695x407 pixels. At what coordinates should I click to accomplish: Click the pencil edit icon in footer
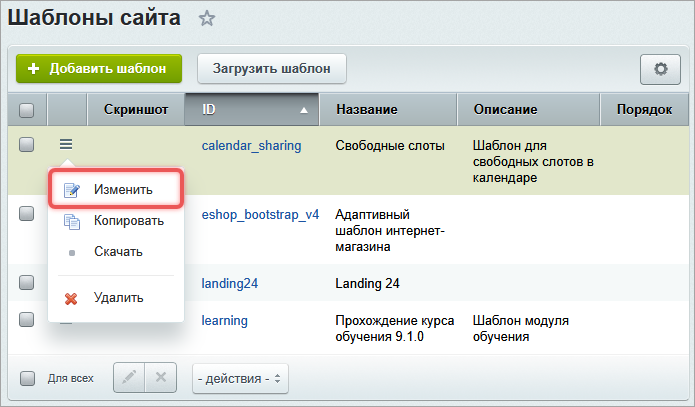(130, 378)
